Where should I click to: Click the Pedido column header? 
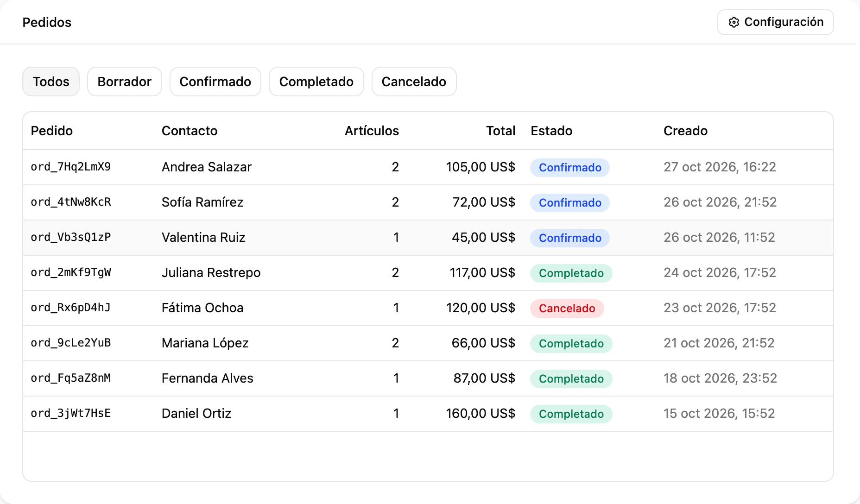52,131
